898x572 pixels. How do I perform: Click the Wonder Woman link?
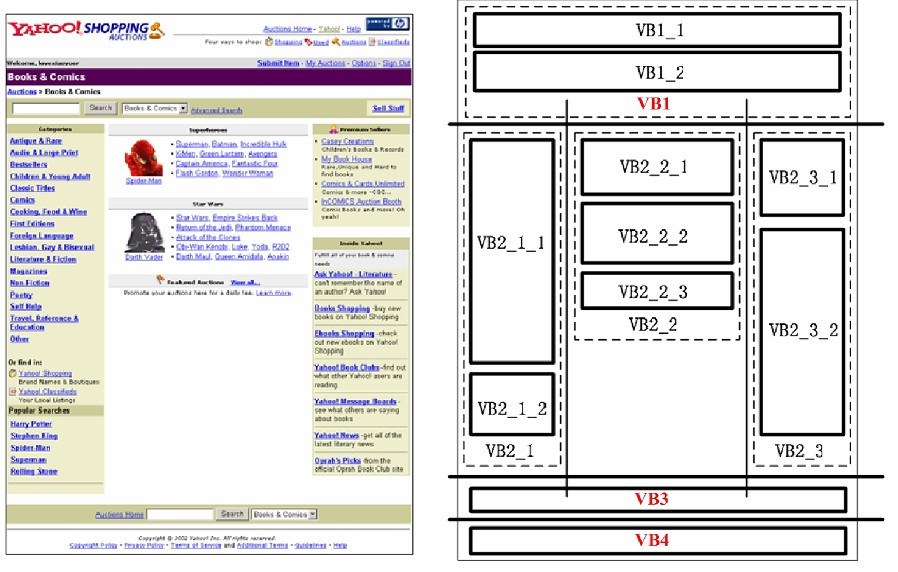pyautogui.click(x=247, y=173)
